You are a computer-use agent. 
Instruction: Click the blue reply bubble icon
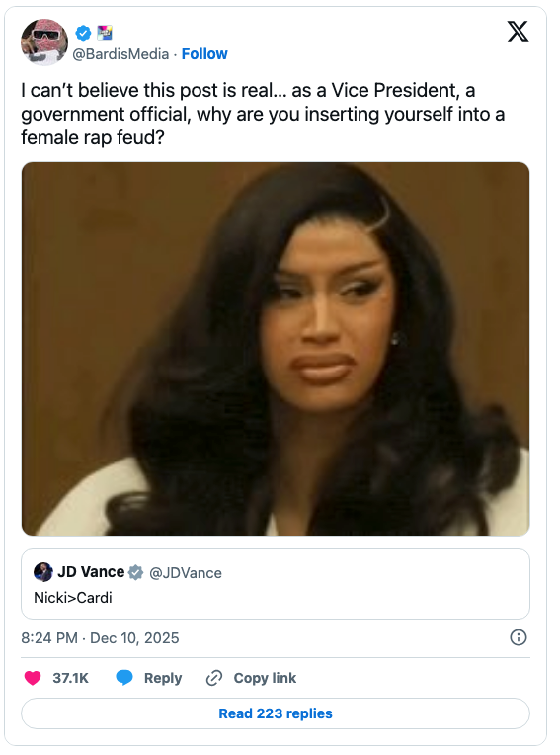click(124, 678)
